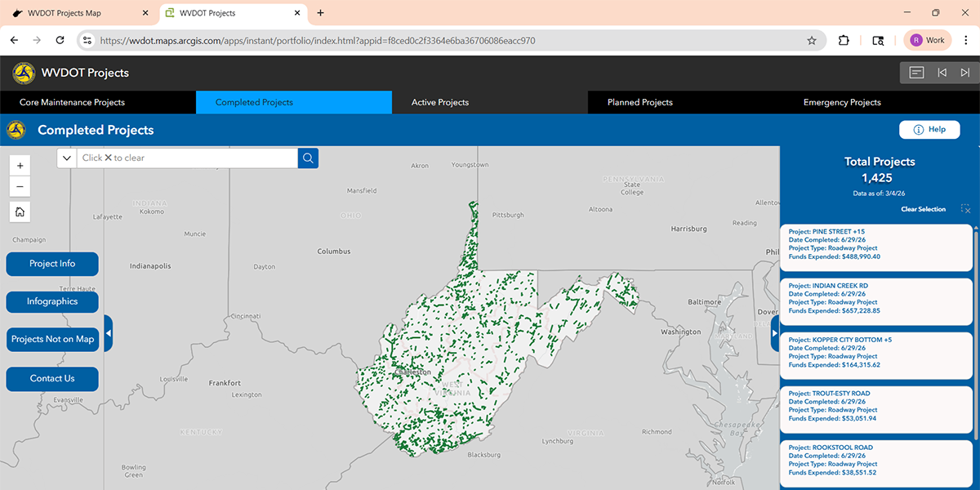Select the ROOKSTOOL ROAD project card
980x490 pixels.
tap(876, 464)
